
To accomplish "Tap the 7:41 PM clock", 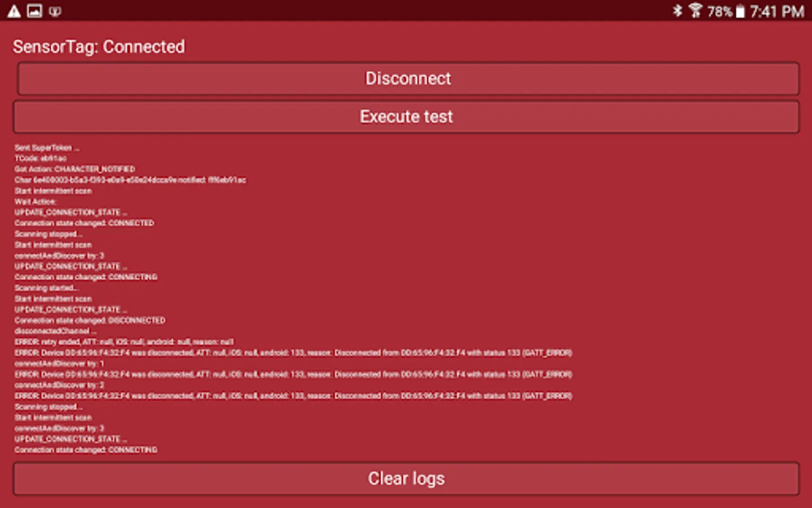I will point(777,11).
